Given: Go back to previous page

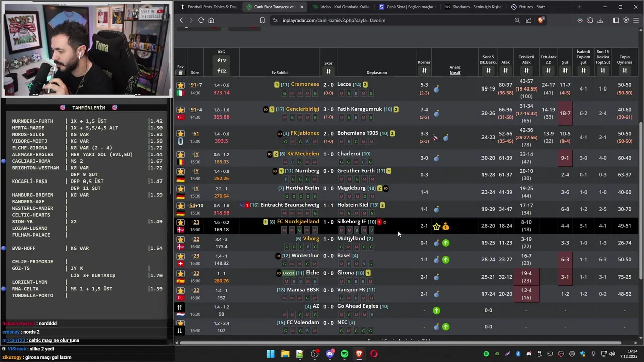Looking at the screenshot, I should click(181, 20).
